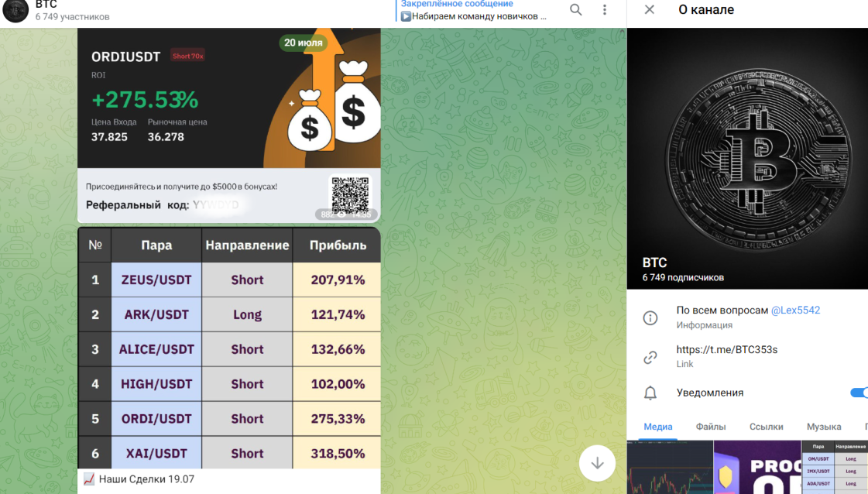Open the chart media thumbnail

point(670,468)
